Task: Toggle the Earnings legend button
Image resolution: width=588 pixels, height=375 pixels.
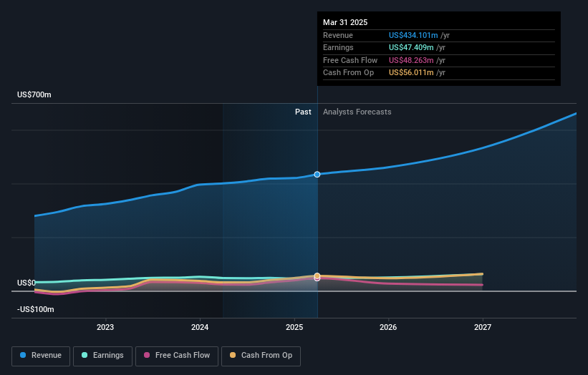Action: [x=102, y=356]
